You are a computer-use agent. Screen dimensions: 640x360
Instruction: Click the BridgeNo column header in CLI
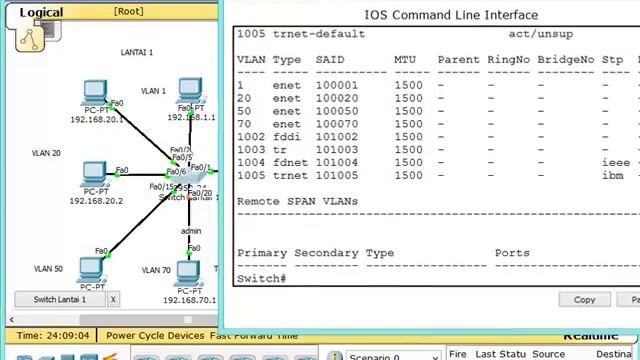click(566, 60)
